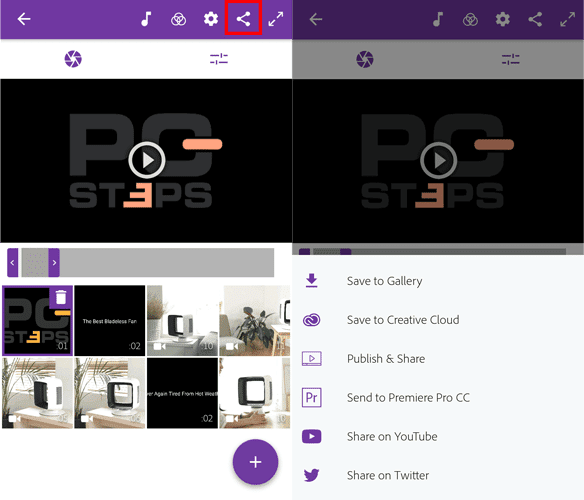584x500 pixels.
Task: Select 'The Best Bladeless Fan' title clip
Action: coord(110,320)
